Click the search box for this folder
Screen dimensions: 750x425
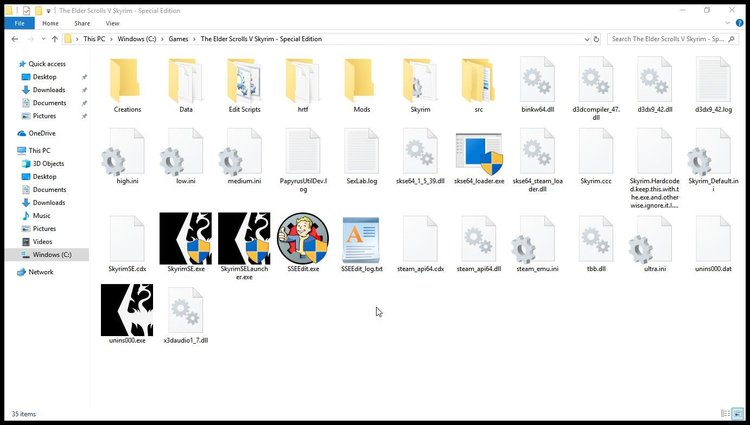[672, 39]
